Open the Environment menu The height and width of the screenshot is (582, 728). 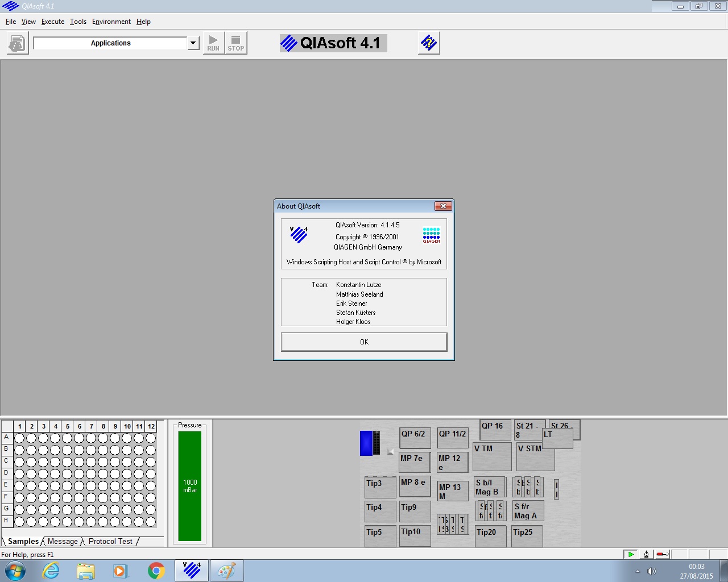tap(111, 22)
